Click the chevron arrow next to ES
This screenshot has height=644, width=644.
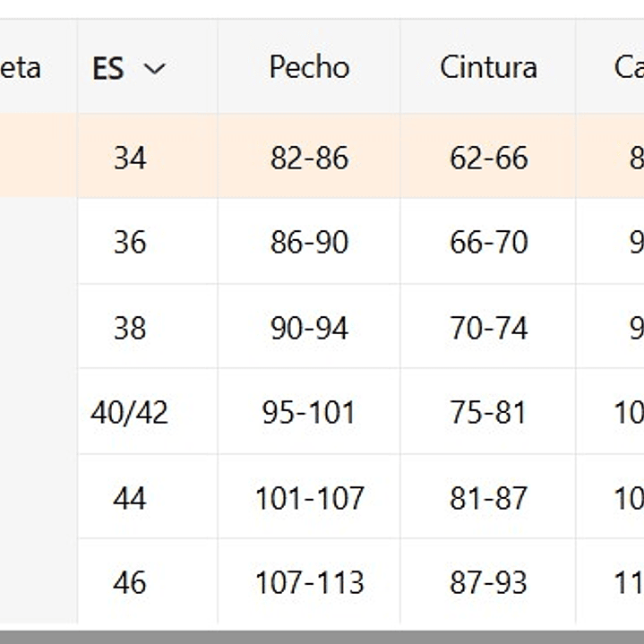154,69
